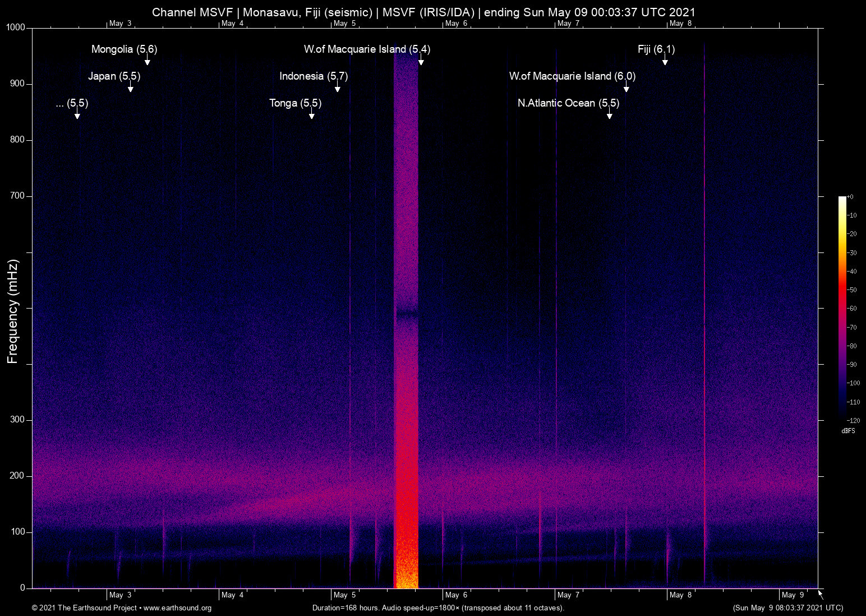Click the '(Sun May 9 08:03:37 2021 UTC)' timestamp
Screen dimensions: 866x616
pos(788,608)
